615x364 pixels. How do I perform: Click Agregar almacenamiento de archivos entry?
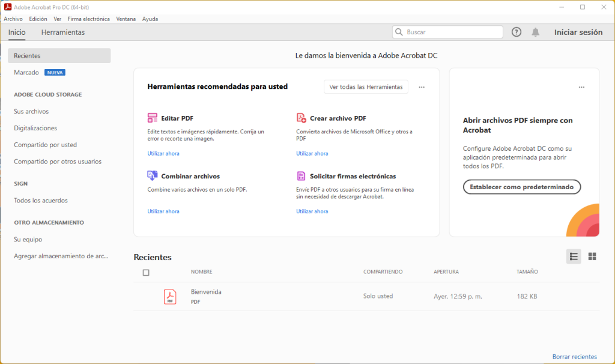(x=61, y=256)
